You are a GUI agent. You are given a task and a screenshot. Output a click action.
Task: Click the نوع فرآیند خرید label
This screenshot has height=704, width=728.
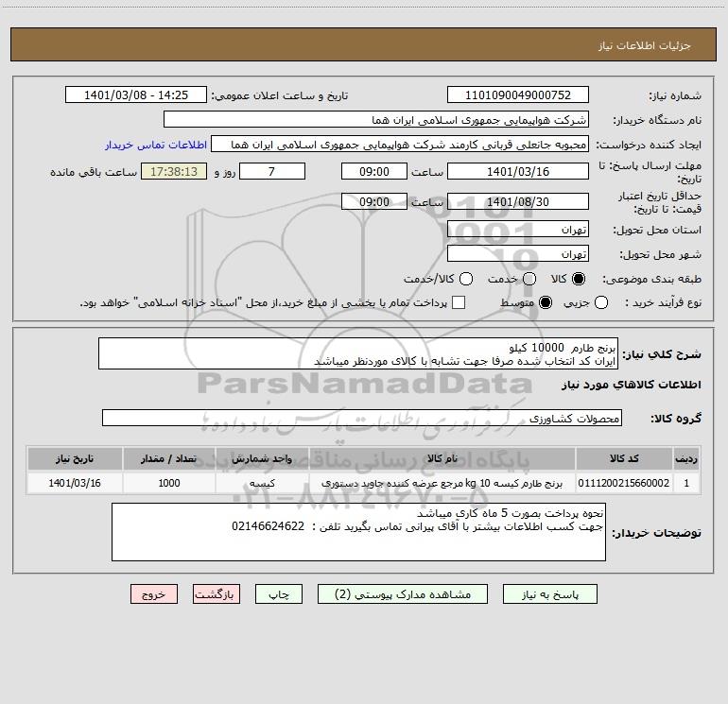pyautogui.click(x=663, y=302)
